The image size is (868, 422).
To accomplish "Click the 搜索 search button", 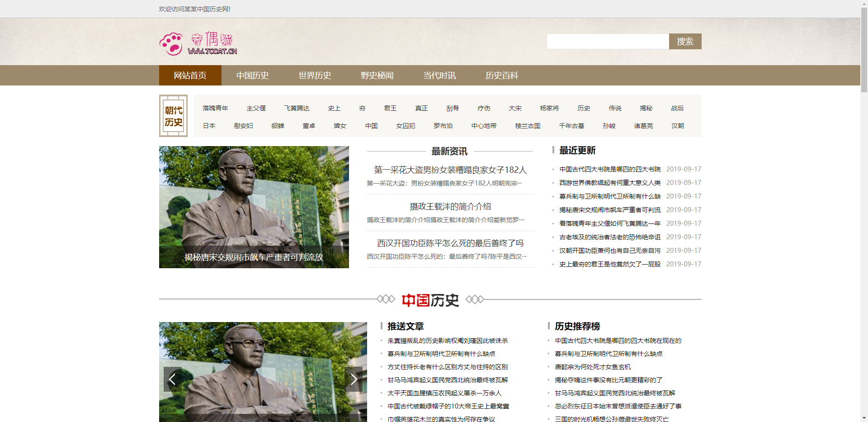I will point(685,42).
